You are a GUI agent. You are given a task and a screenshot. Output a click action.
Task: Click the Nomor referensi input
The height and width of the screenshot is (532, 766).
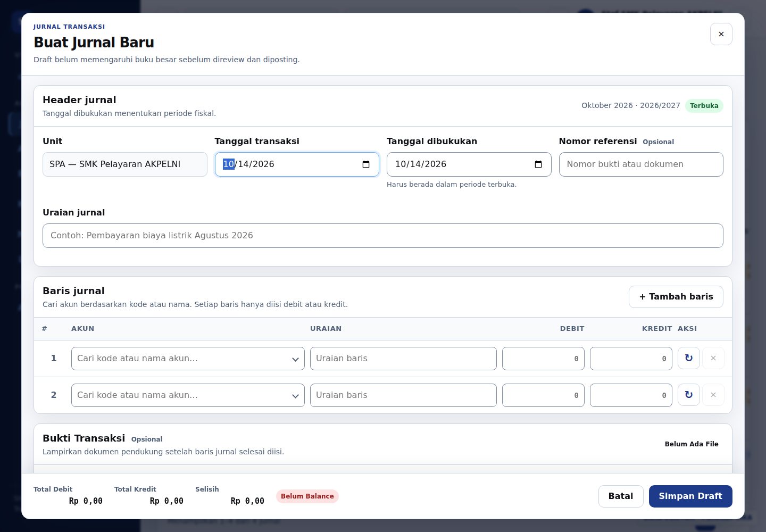641,164
